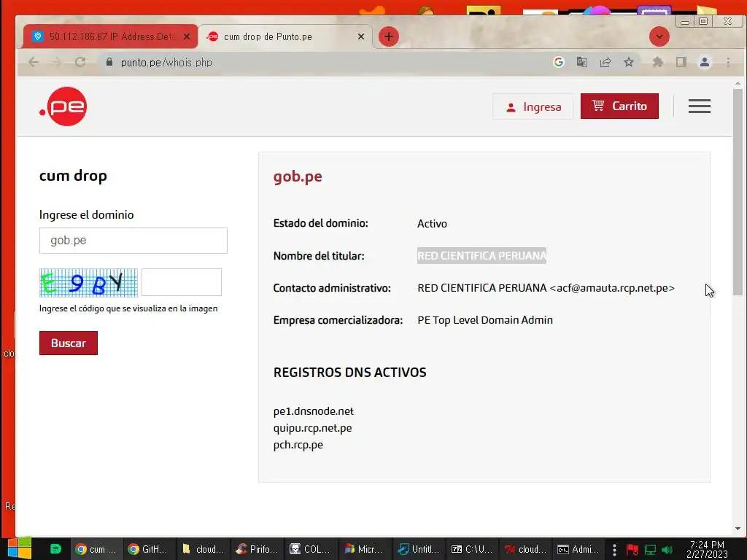Screen dimensions: 747x560
Task: Open the Carrito shopping cart
Action: 619,106
